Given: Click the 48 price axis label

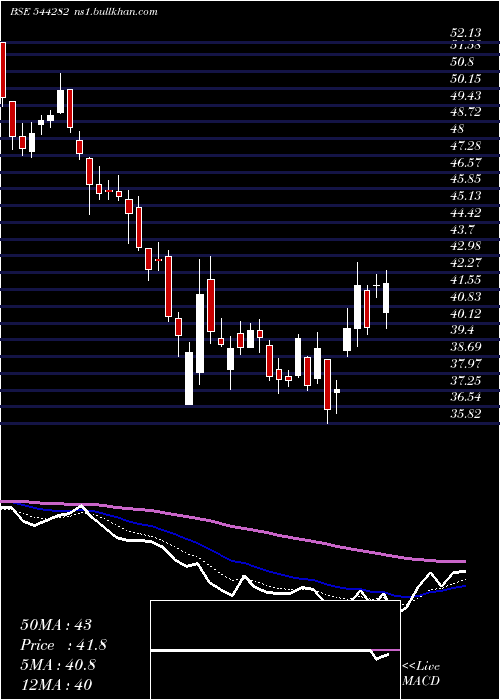Looking at the screenshot, I should click(458, 129).
